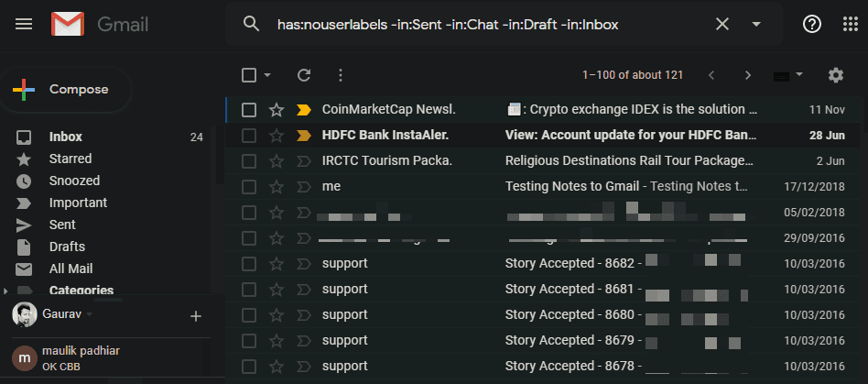868x384 pixels.
Task: Open the Sent folder
Action: [62, 225]
